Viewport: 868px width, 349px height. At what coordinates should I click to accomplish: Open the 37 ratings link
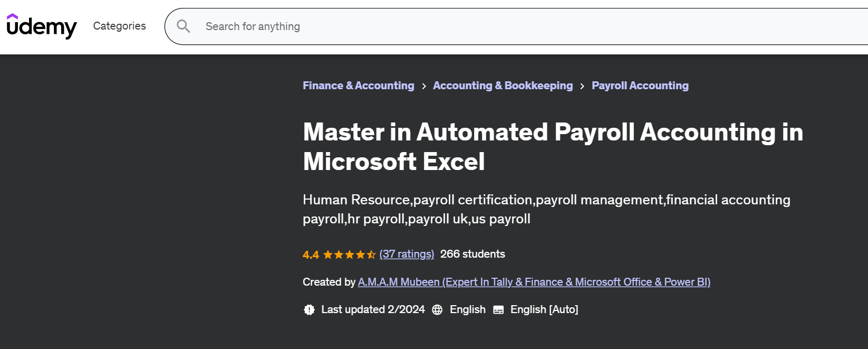pos(407,254)
